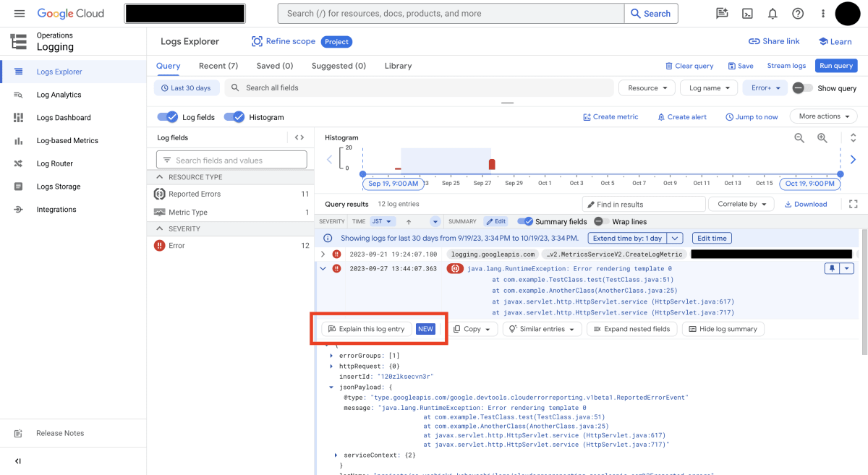Viewport: 868px width, 475px height.
Task: Expand the 19:24:07 log entry
Action: (x=323, y=254)
